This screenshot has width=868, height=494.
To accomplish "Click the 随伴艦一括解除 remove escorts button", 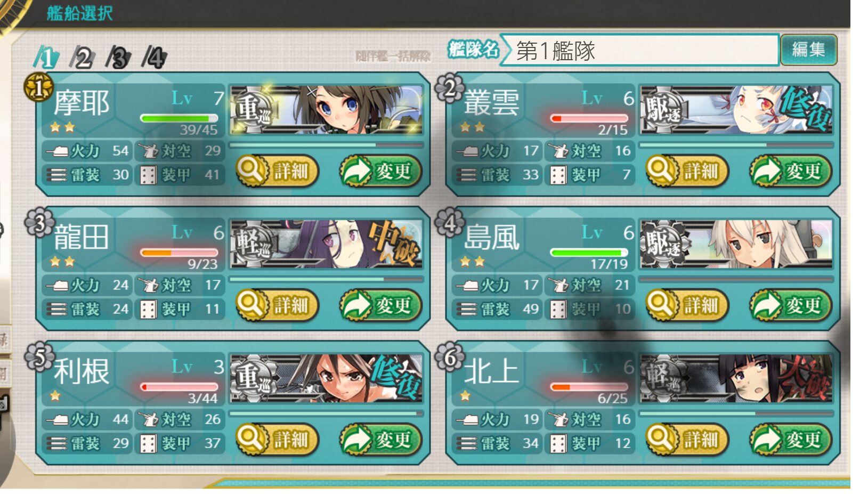I will point(393,56).
